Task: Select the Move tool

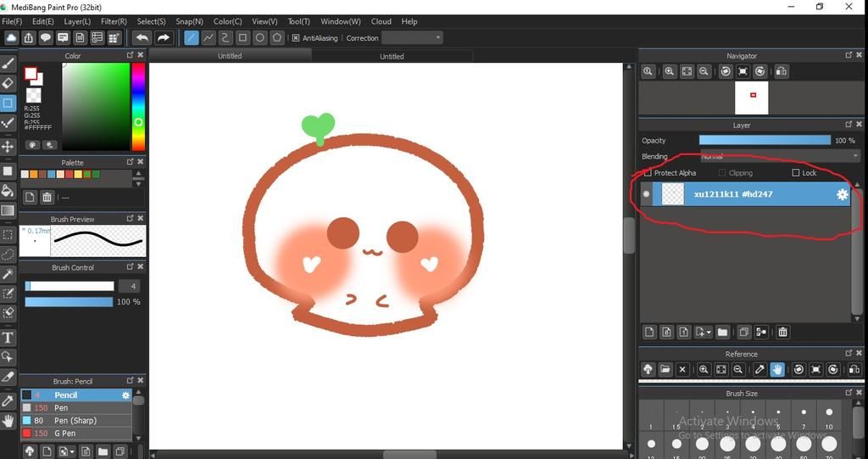Action: coord(8,146)
